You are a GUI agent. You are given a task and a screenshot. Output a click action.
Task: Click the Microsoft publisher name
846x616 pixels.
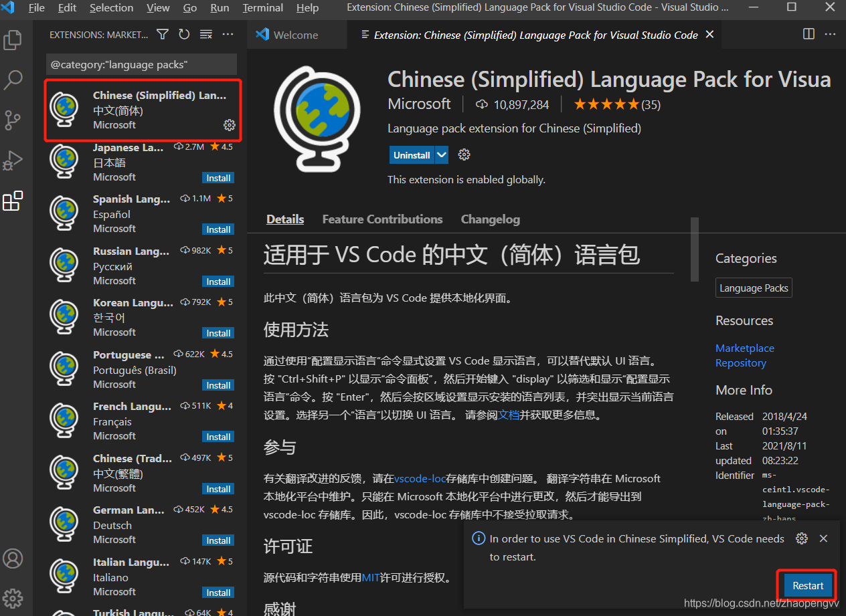coord(419,104)
